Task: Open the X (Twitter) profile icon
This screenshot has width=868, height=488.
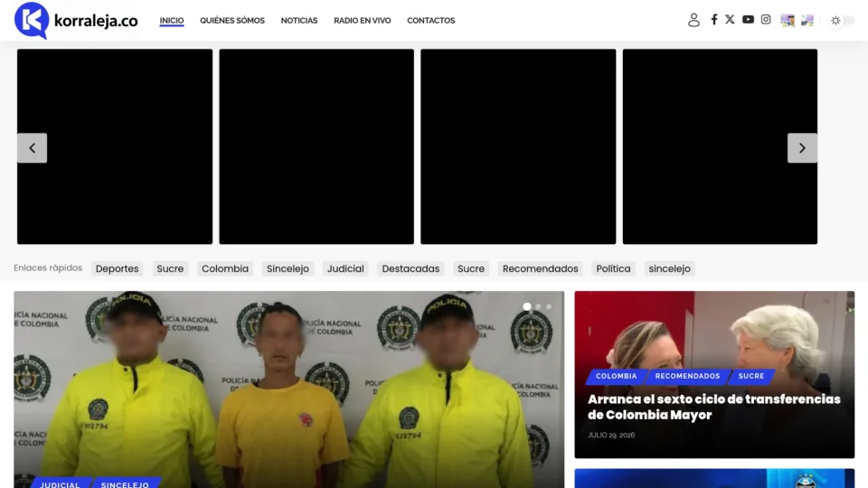Action: (x=730, y=19)
